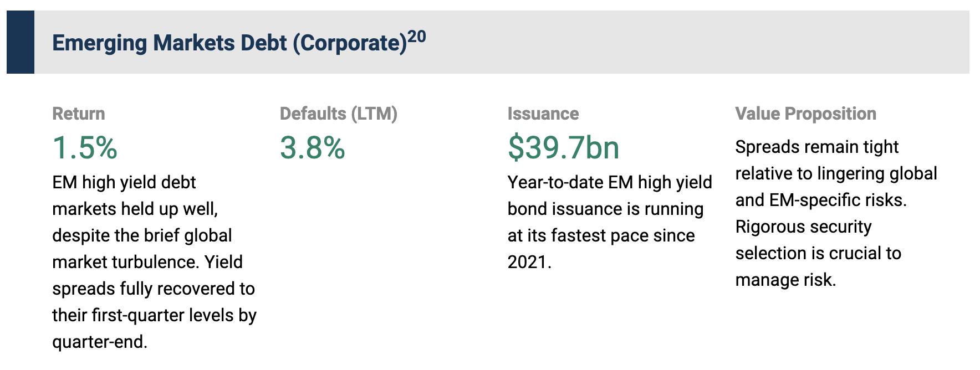
Task: Click the 1.5% return value
Action: click(x=85, y=148)
